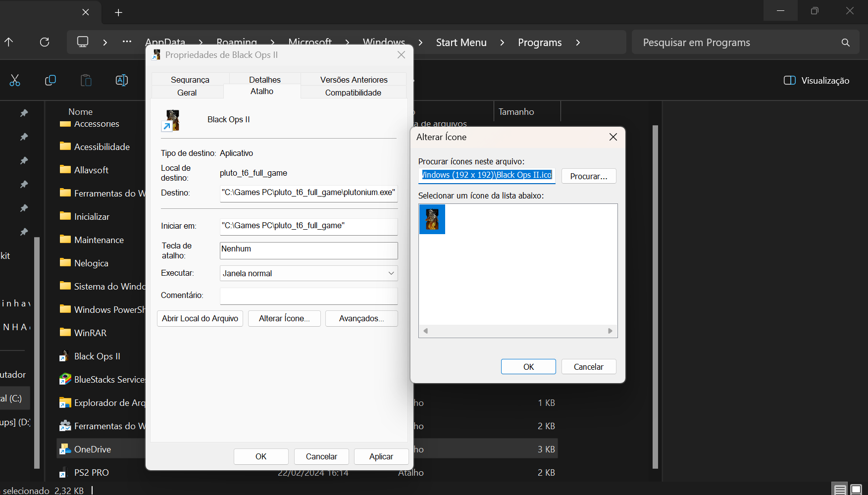Screen dimensions: 868x495
Task: Select the Black Ops II shortcut in file list
Action: 97,356
